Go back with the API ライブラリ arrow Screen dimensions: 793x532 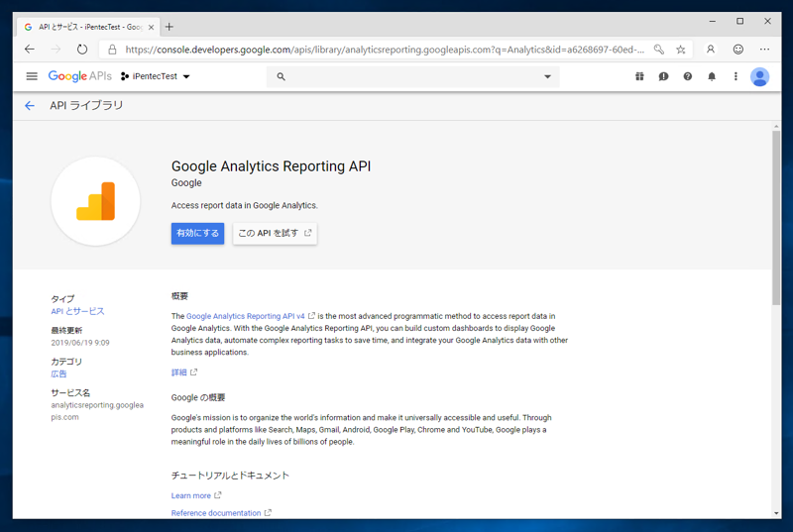[x=30, y=106]
